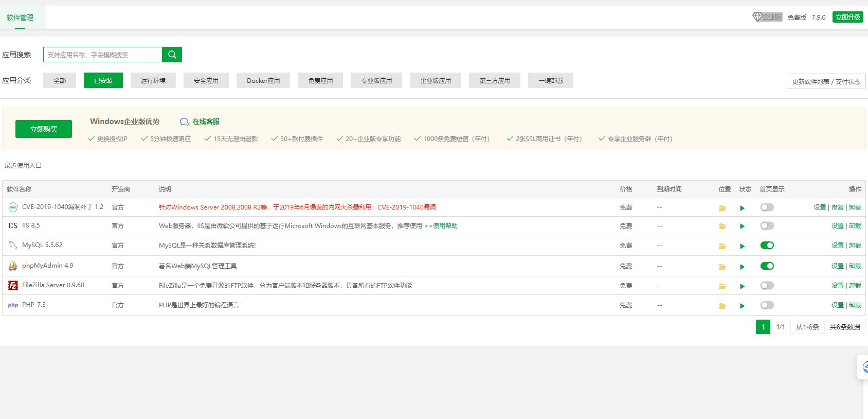Click 卸载 for phpMyAdmin 4.9
868x419 pixels.
click(855, 266)
